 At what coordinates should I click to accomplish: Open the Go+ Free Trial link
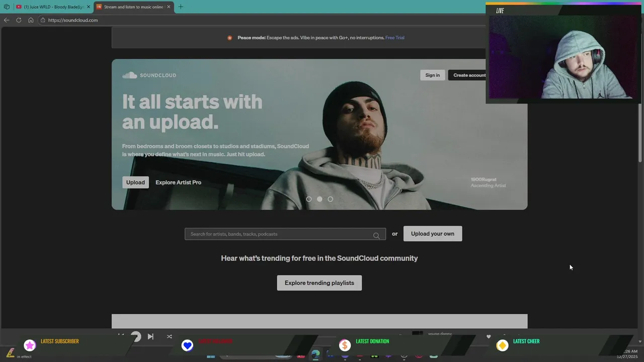pyautogui.click(x=394, y=38)
